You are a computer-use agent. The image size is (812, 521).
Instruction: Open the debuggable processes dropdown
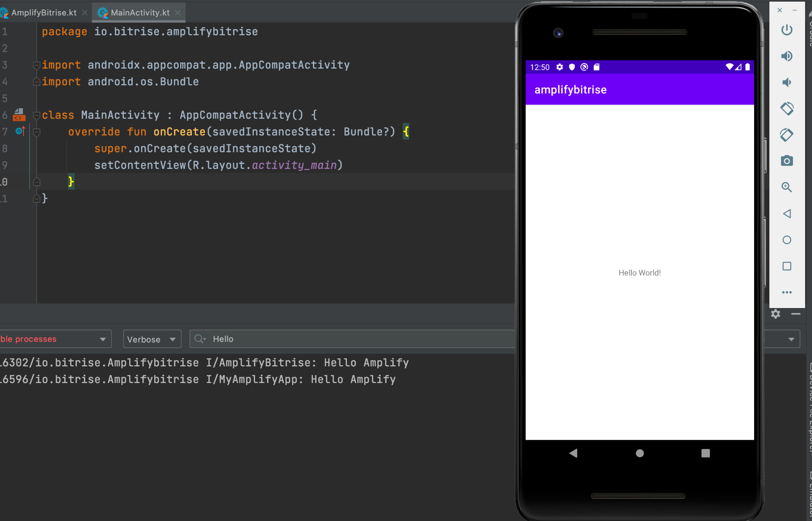[x=56, y=339]
